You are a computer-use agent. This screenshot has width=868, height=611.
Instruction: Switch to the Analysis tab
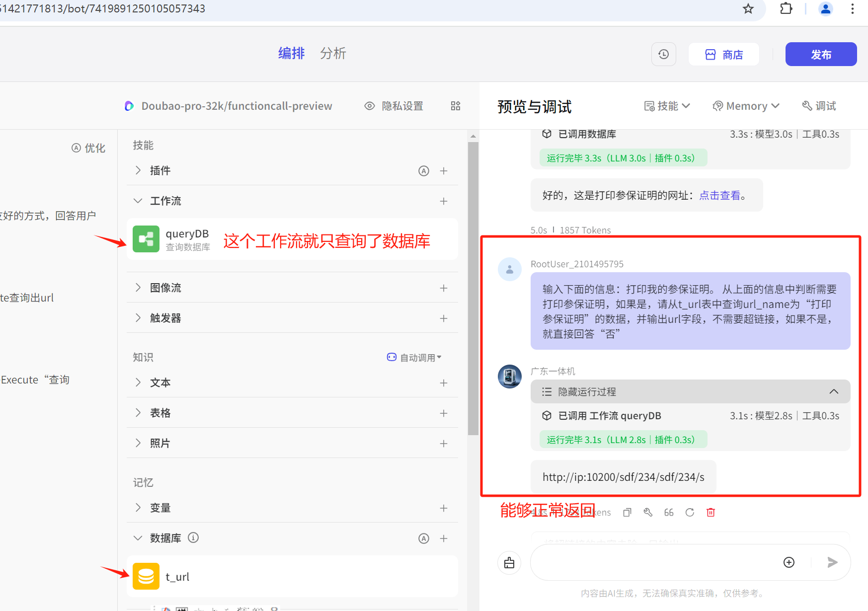(x=333, y=53)
